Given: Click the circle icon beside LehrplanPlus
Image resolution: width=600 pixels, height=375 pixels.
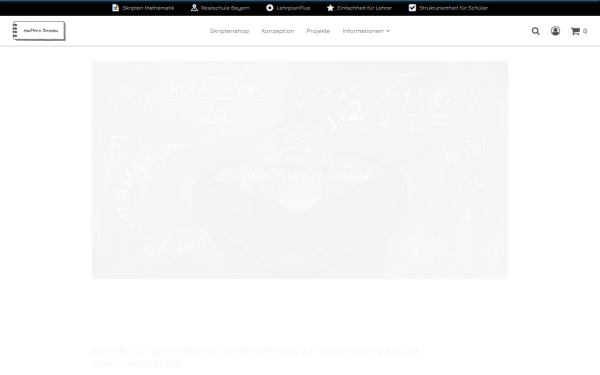Looking at the screenshot, I should [269, 8].
